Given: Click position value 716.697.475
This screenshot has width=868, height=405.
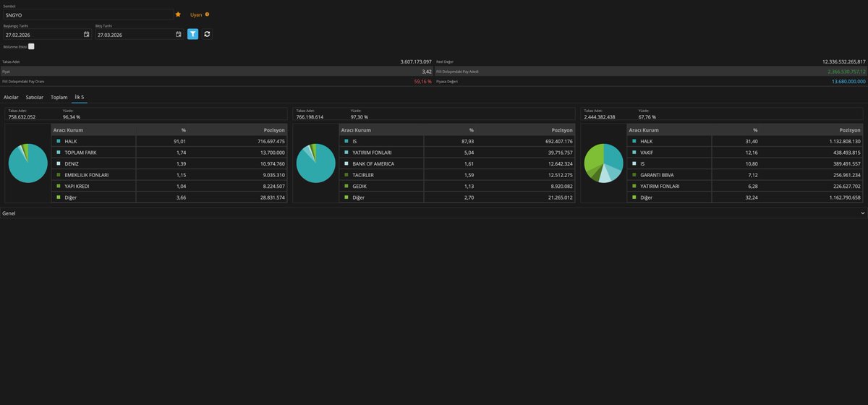Looking at the screenshot, I should (x=271, y=141).
